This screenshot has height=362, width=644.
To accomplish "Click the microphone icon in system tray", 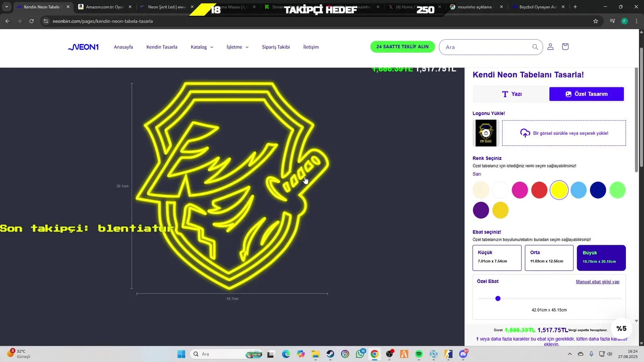I will 591,354.
